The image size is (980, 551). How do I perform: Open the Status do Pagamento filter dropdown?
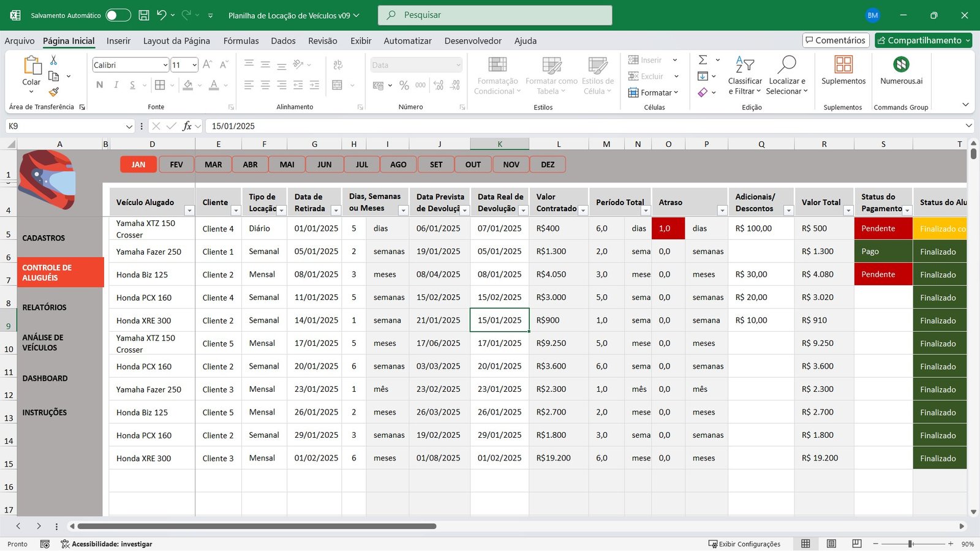(907, 211)
